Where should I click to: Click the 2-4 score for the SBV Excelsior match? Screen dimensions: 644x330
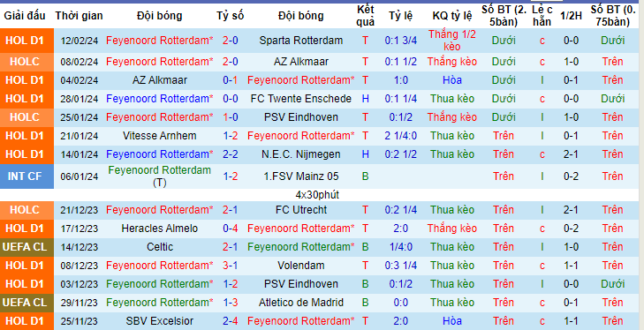click(x=231, y=321)
